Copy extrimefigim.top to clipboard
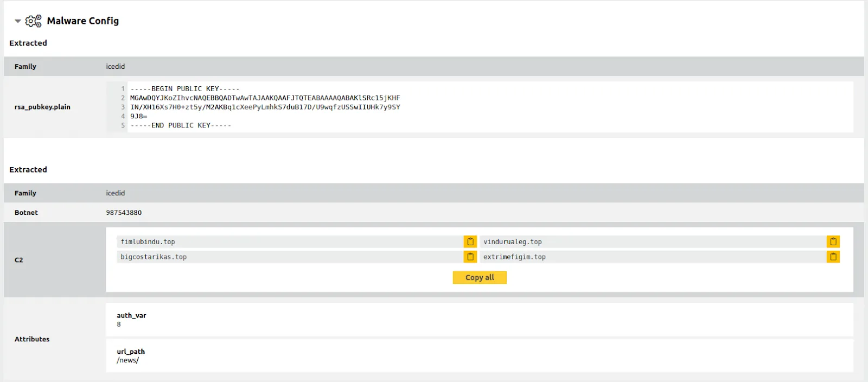 (833, 257)
